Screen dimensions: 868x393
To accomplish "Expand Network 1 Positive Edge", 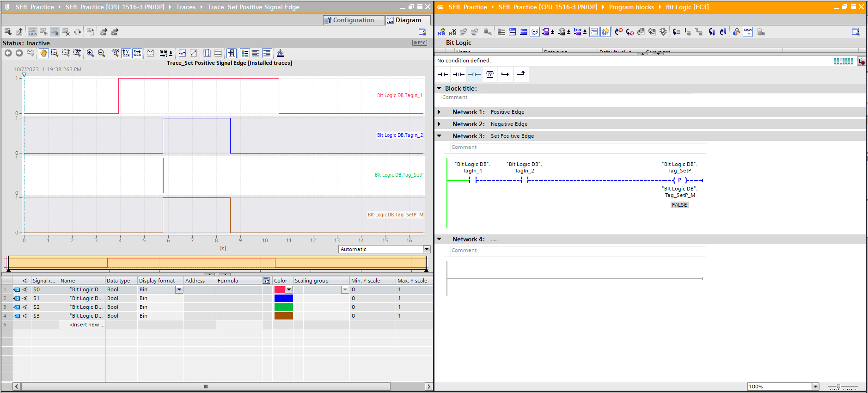I will click(x=439, y=112).
